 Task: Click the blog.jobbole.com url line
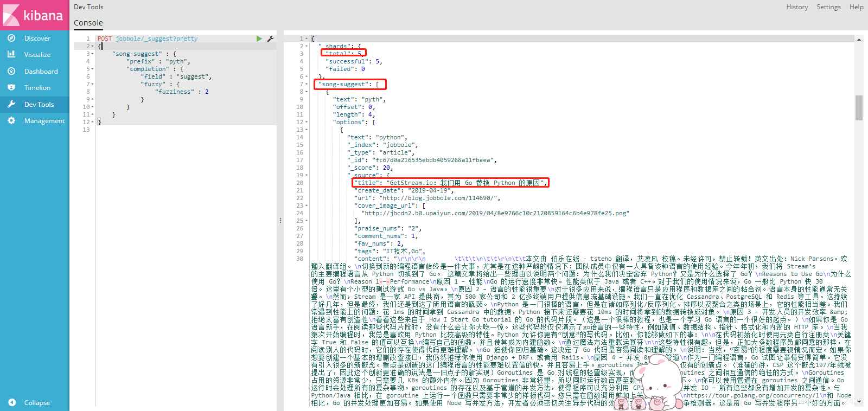pyautogui.click(x=427, y=198)
